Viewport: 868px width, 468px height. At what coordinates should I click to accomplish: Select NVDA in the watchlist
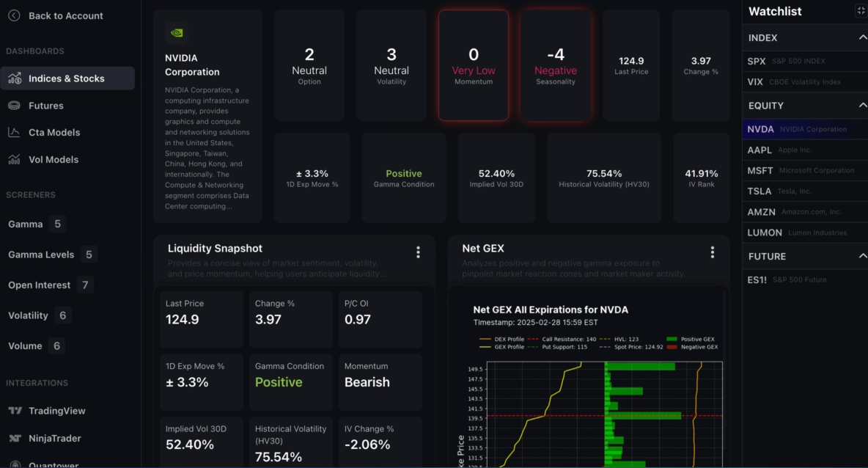click(805, 129)
